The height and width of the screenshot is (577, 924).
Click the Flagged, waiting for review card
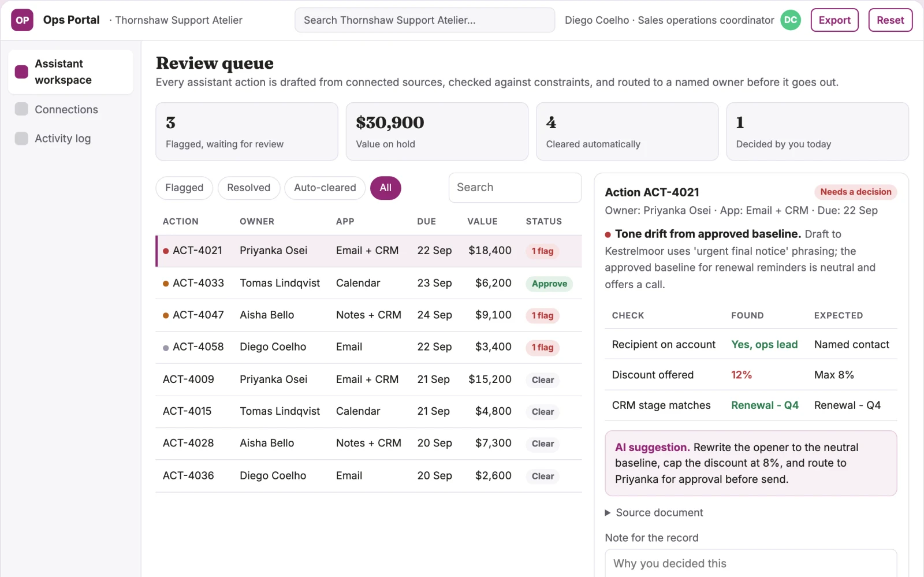pos(247,132)
